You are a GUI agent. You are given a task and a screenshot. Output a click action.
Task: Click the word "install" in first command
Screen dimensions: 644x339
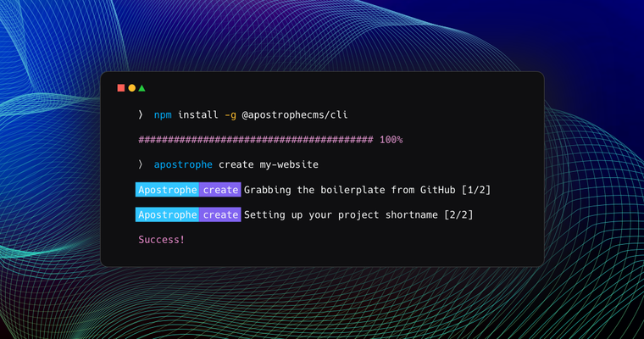click(x=198, y=114)
